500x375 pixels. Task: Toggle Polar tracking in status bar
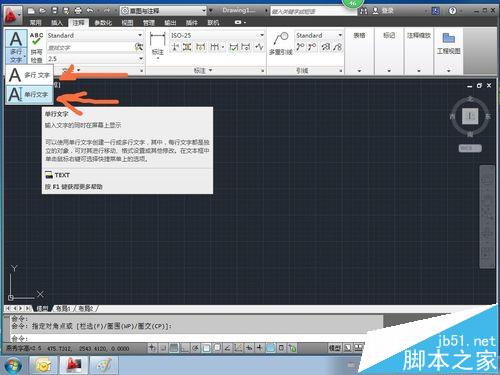[195, 348]
